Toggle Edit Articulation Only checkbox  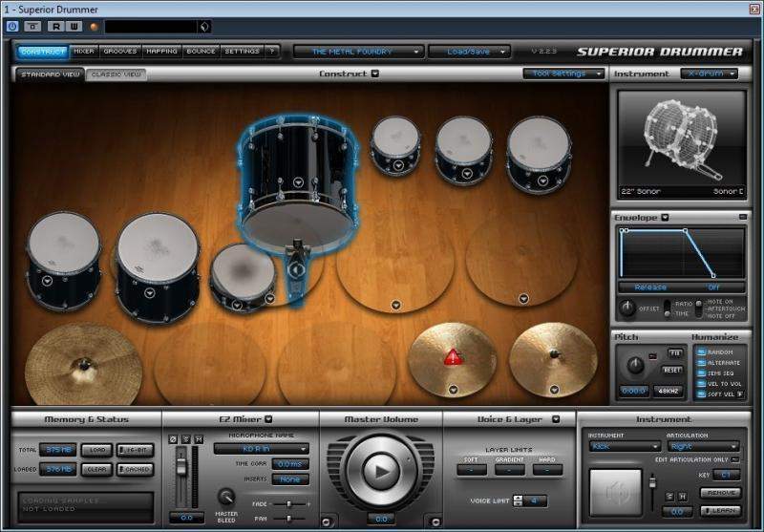[735, 459]
